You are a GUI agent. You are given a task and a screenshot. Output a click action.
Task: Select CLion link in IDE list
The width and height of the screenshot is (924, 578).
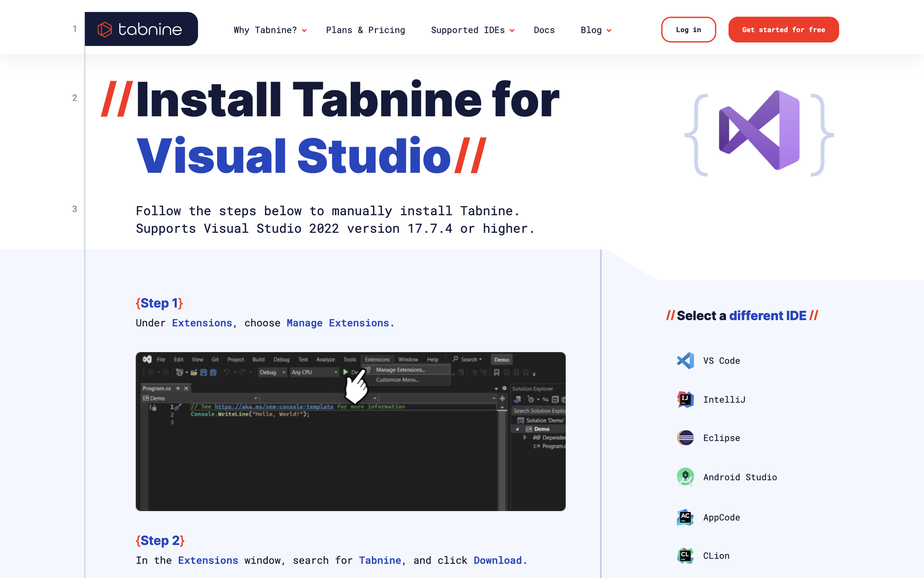point(716,555)
